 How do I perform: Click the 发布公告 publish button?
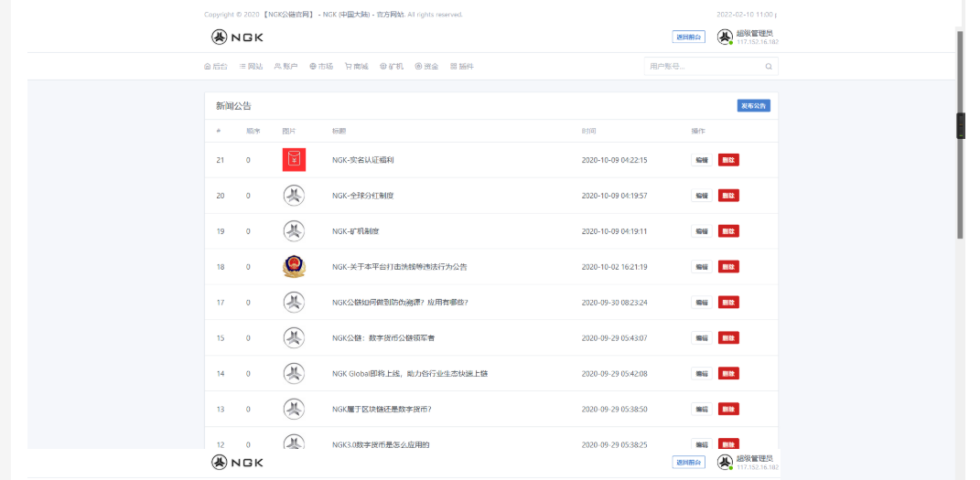point(754,106)
